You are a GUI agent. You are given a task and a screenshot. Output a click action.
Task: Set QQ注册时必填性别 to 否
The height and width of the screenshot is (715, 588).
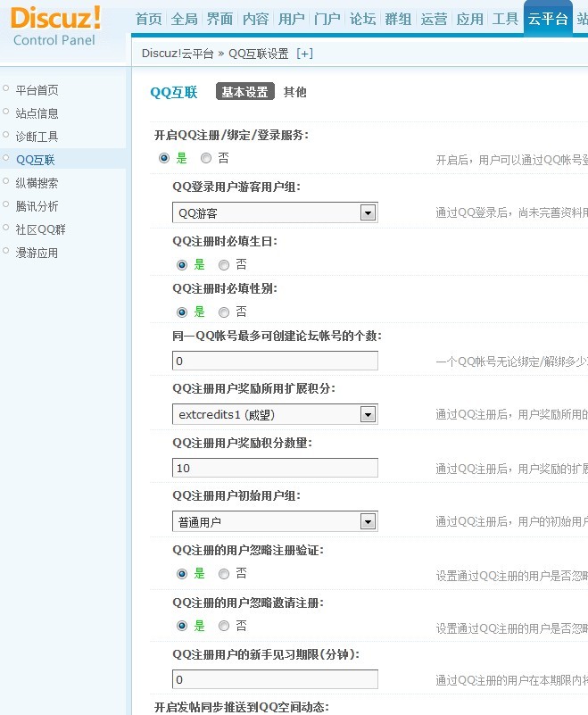click(x=224, y=312)
